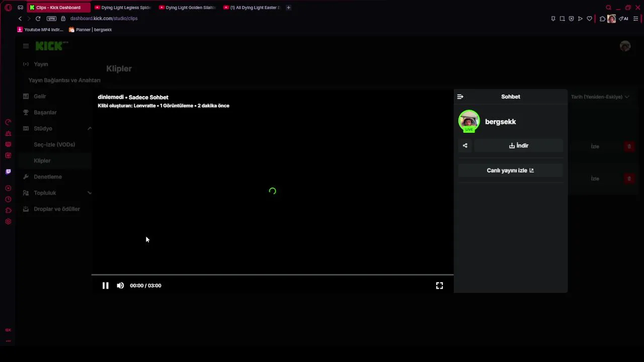Expand the Topluluk section chevron
This screenshot has width=644, height=362.
[x=90, y=193]
